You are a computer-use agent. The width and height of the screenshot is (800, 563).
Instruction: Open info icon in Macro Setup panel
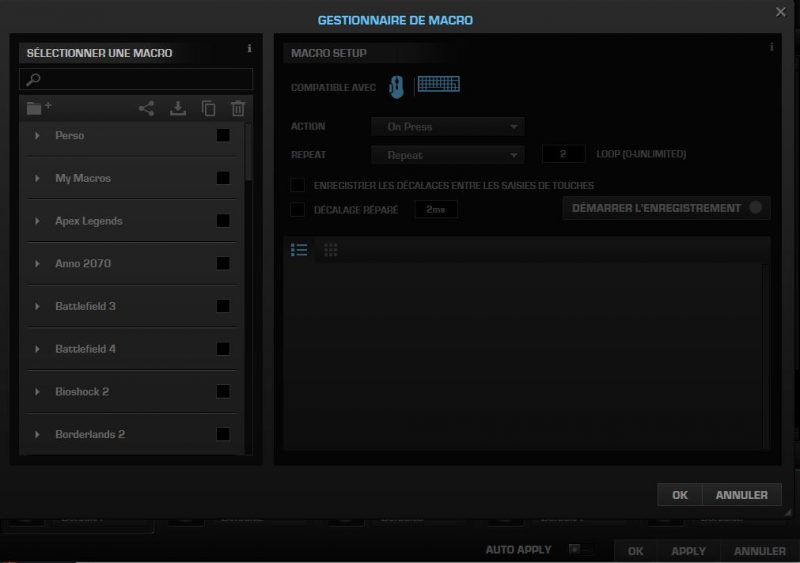[x=771, y=47]
